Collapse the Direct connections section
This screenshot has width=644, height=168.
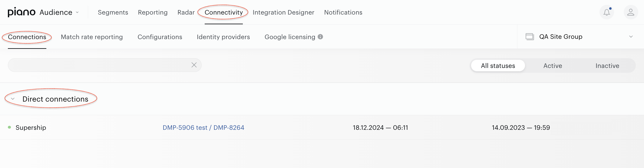(13, 99)
